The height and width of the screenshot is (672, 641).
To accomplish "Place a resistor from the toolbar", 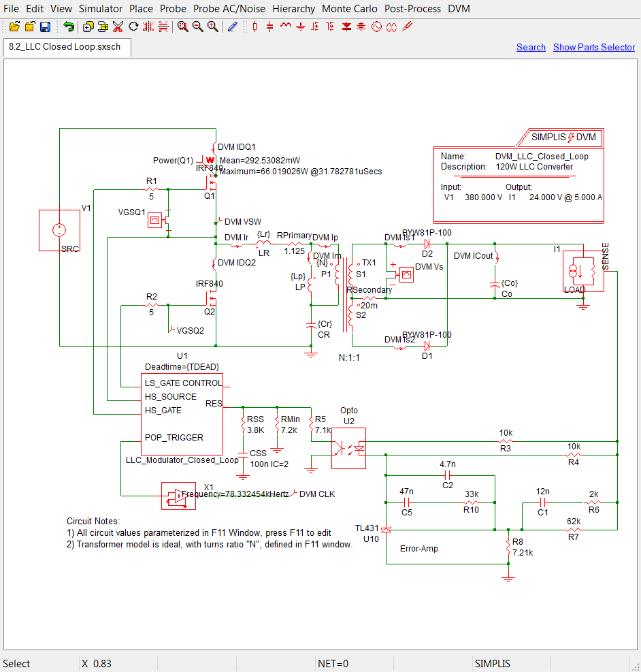I will [255, 26].
